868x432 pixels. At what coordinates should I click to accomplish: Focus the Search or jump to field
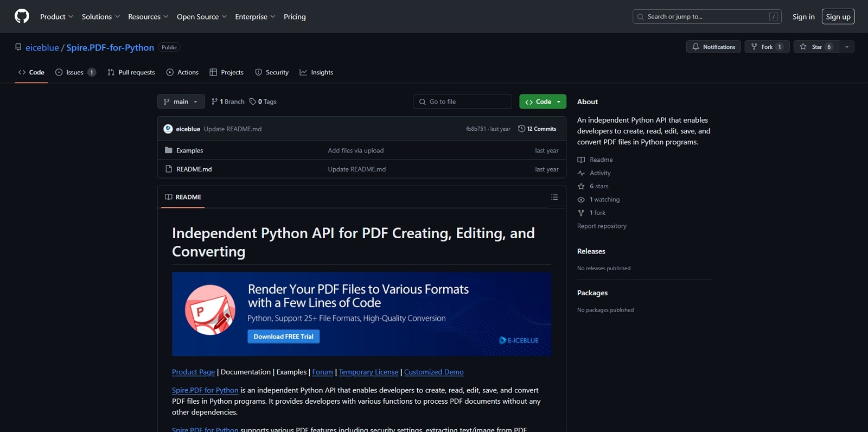click(x=707, y=17)
